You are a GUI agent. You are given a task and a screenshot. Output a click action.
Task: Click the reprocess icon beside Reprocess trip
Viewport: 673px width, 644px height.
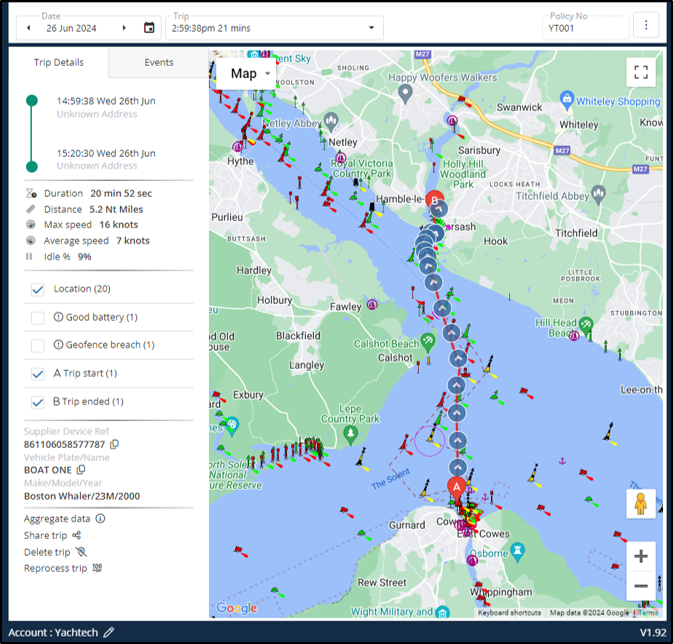(97, 568)
